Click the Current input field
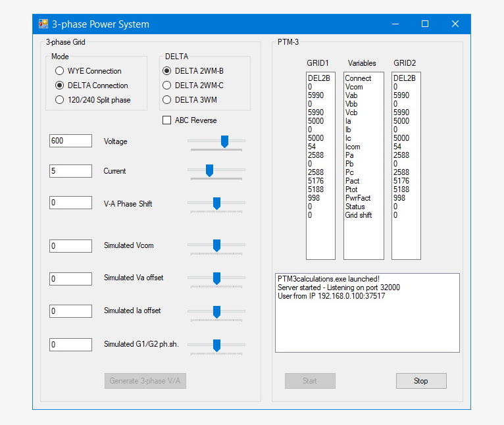Viewport: 504px width, 425px height. [x=70, y=171]
